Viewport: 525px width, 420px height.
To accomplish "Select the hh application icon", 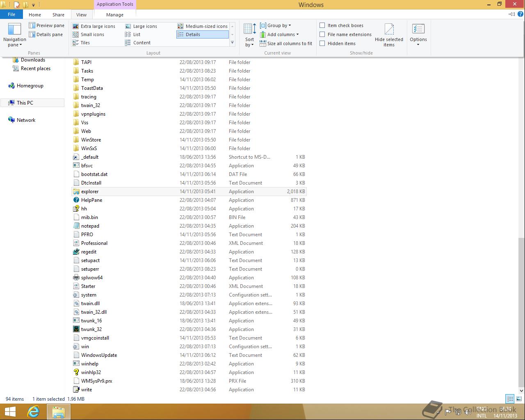I will [76, 209].
